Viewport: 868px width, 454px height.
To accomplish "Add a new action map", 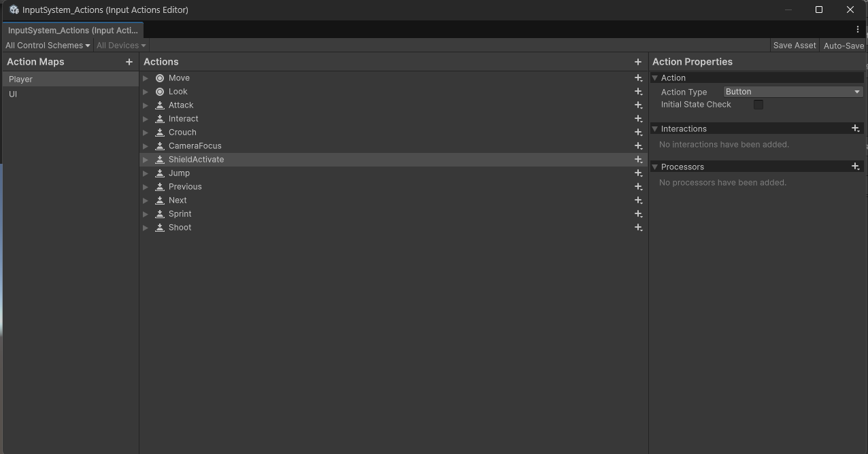I will coord(129,62).
